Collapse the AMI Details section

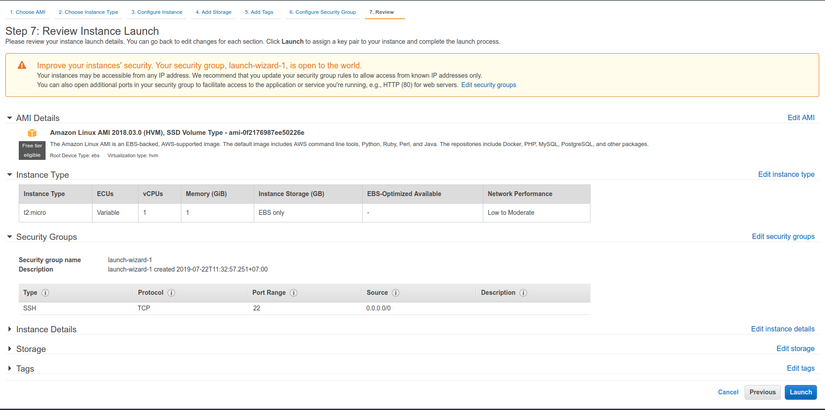click(x=9, y=118)
